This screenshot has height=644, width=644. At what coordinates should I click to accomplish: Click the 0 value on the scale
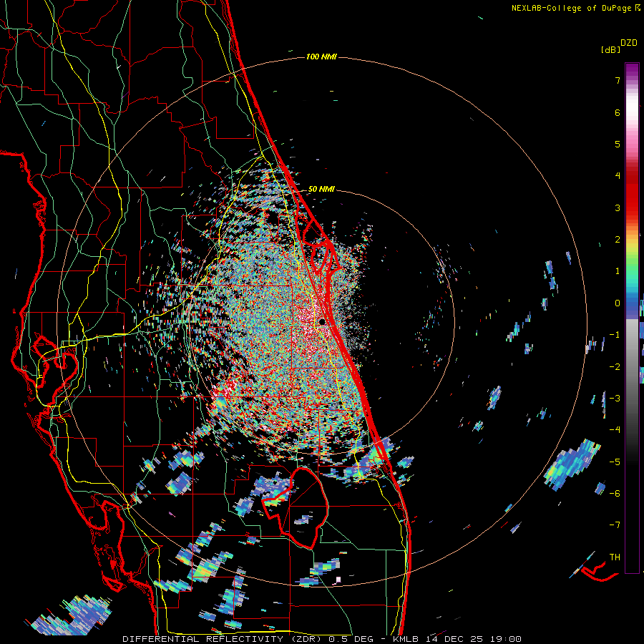click(x=618, y=303)
